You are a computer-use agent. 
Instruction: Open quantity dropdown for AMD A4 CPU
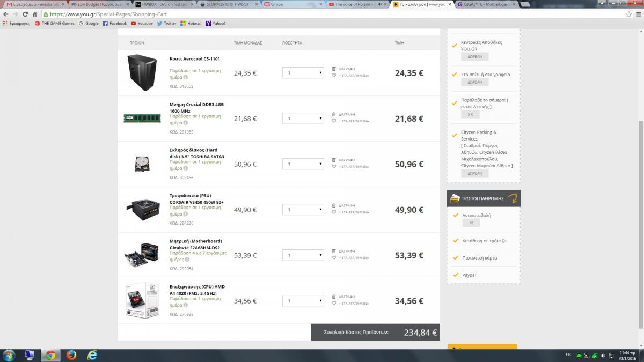click(303, 301)
